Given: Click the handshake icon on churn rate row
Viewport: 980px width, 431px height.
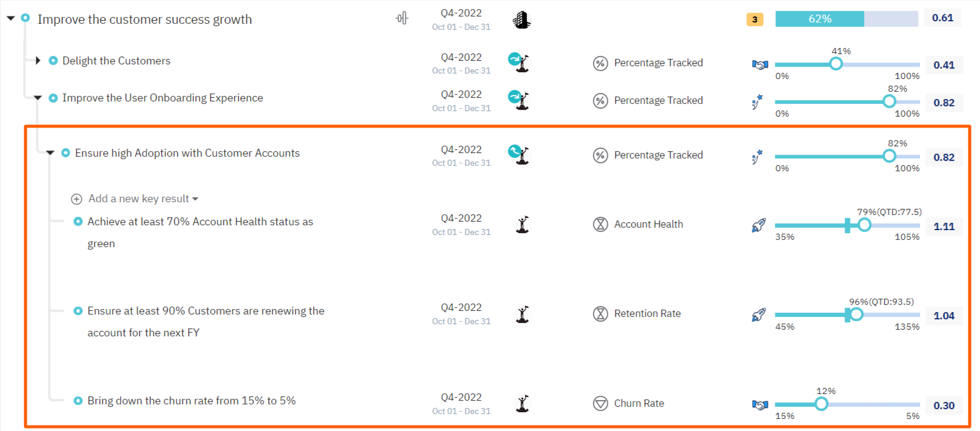Looking at the screenshot, I should 760,405.
